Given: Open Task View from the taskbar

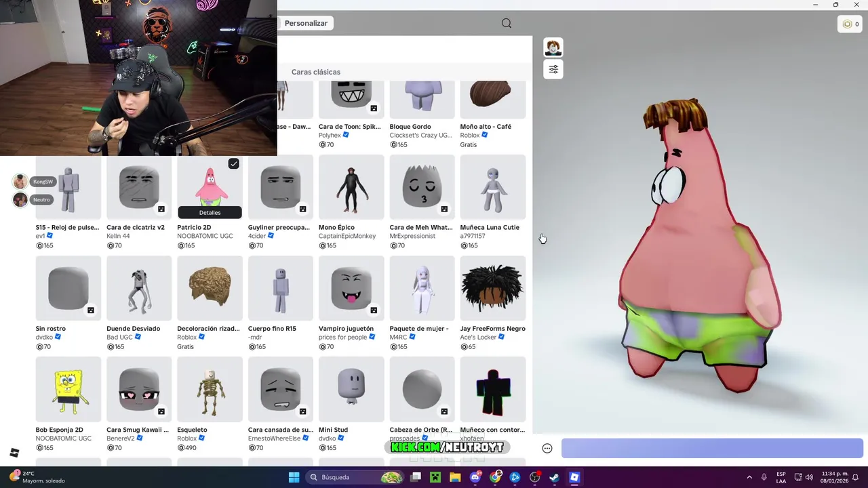Looking at the screenshot, I should 416,477.
